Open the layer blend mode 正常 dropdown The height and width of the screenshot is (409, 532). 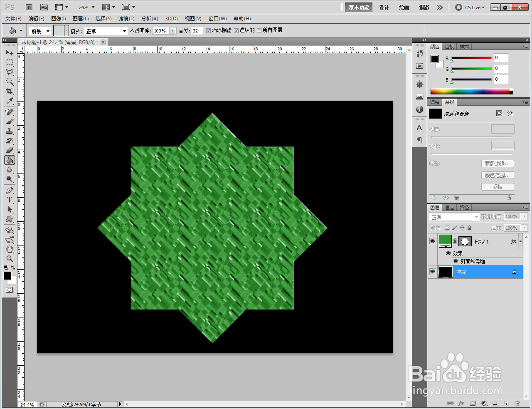click(454, 217)
